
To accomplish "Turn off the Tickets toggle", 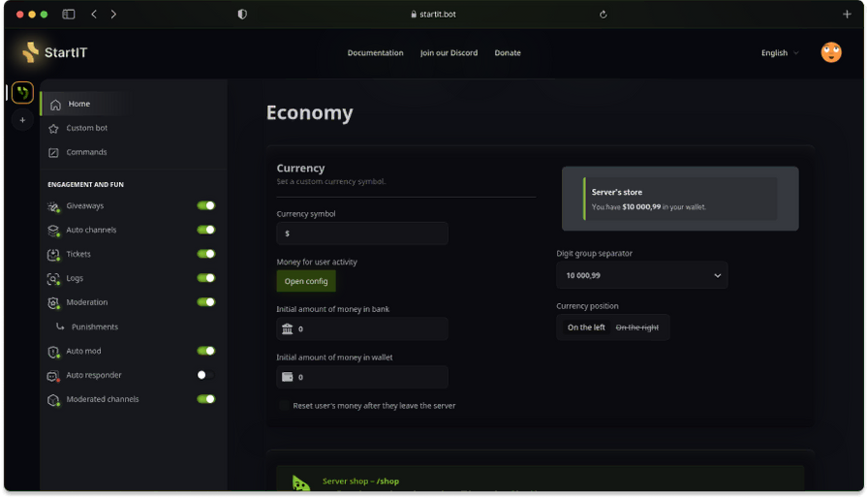I will 206,254.
